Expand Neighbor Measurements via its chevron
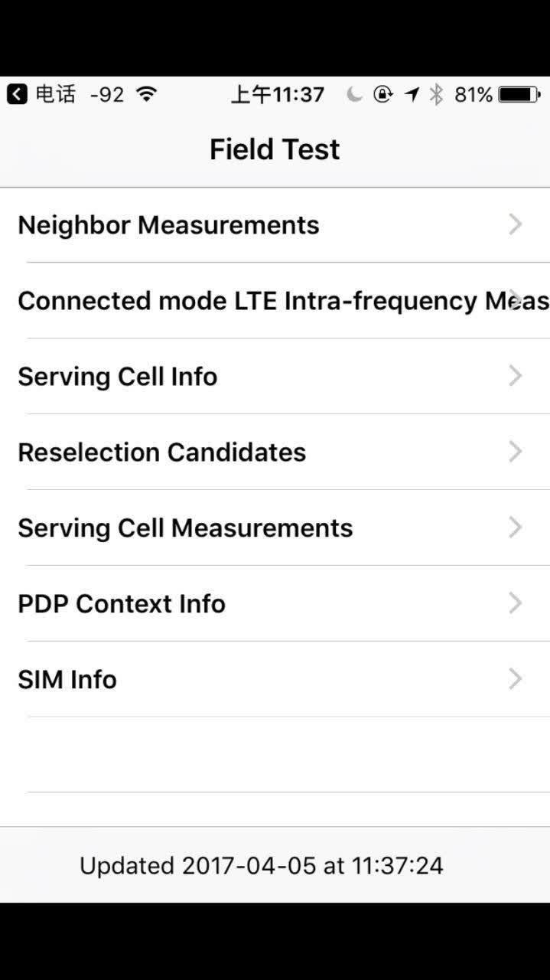The height and width of the screenshot is (980, 550). pos(516,224)
